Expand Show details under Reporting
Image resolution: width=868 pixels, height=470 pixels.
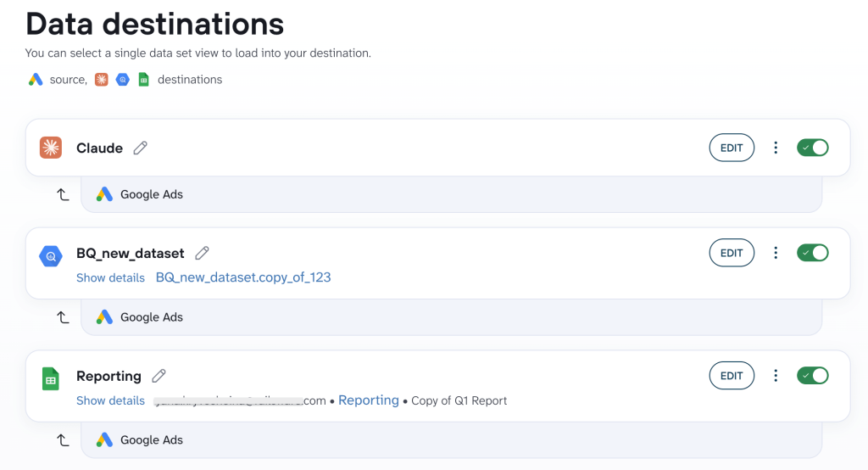110,400
